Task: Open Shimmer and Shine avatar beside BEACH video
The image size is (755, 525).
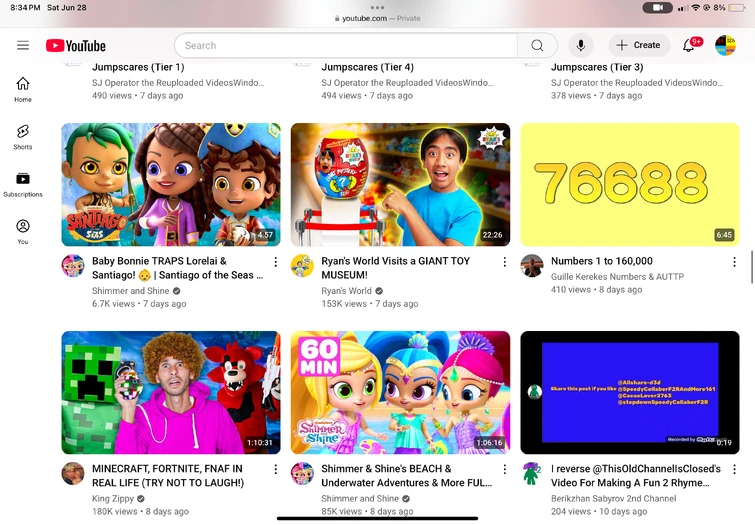Action: [x=302, y=473]
